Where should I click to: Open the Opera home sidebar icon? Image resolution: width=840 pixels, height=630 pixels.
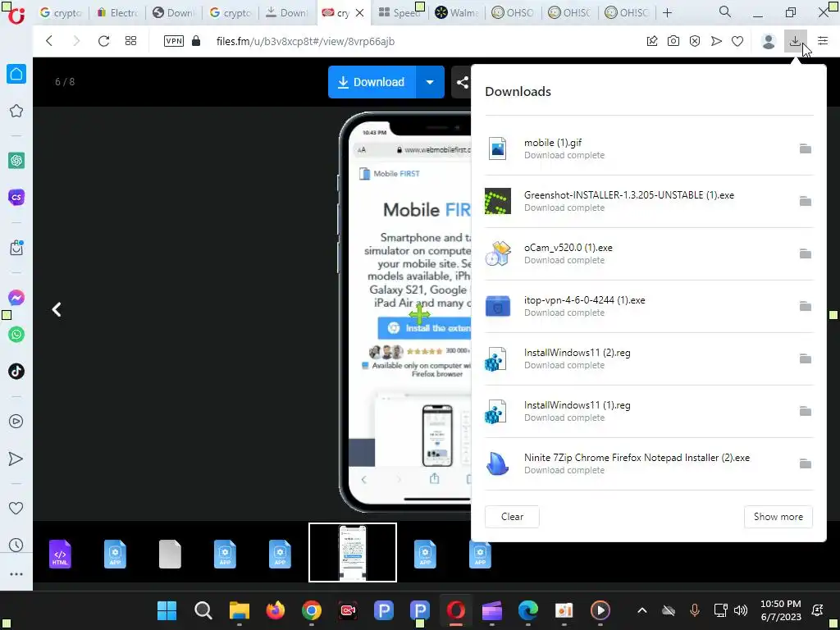pos(16,74)
